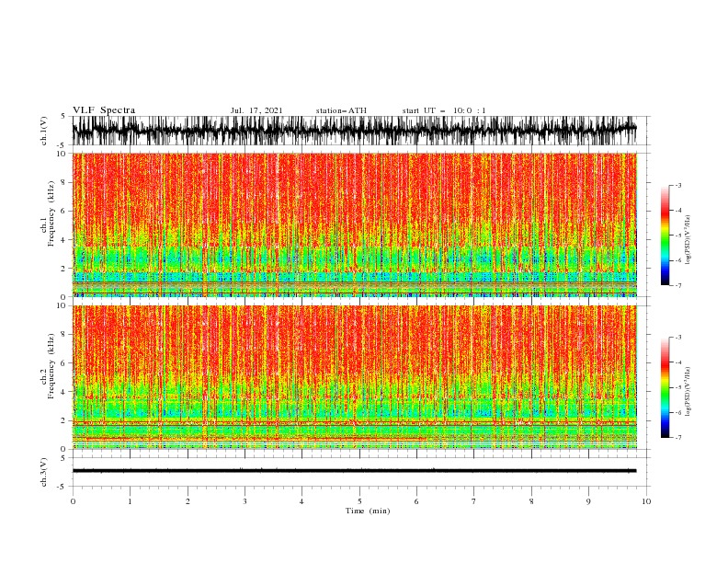This screenshot has width=728, height=563.
Task: Click the log(PSD) label beside ch.1 color bar
Action: [688, 240]
